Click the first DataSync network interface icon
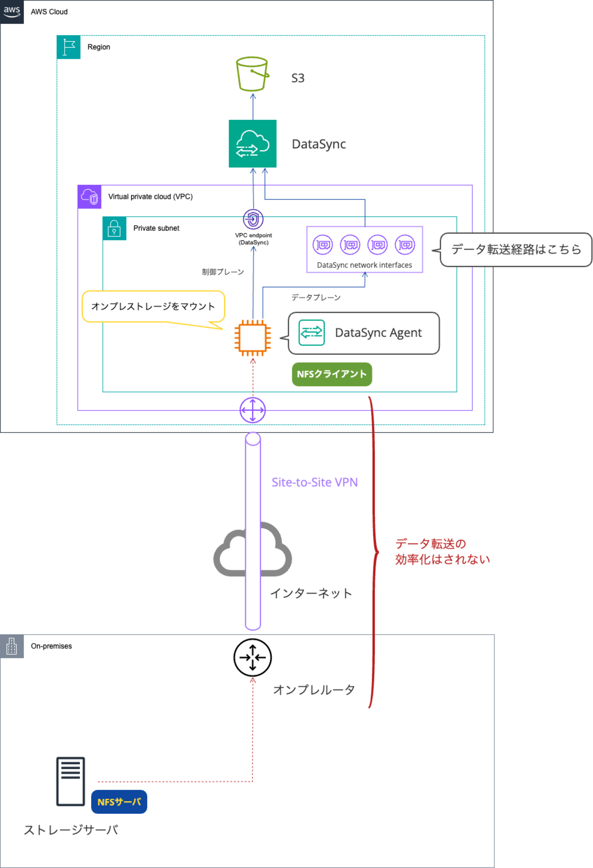The height and width of the screenshot is (868, 593). click(323, 245)
